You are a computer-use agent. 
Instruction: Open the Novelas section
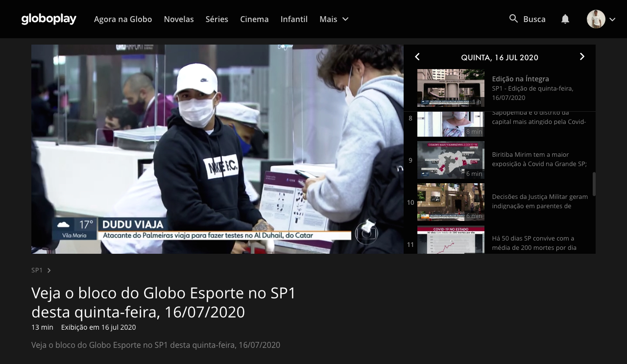point(179,19)
